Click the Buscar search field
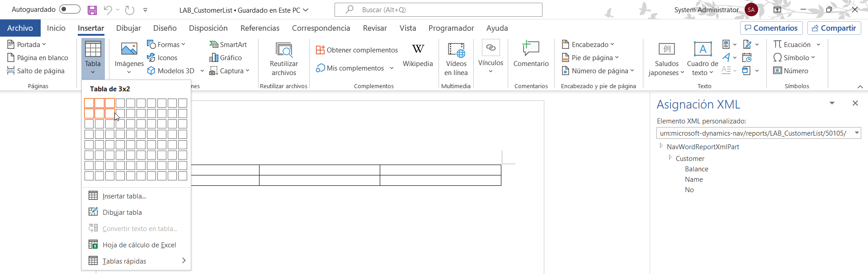The height and width of the screenshot is (274, 868). (438, 9)
